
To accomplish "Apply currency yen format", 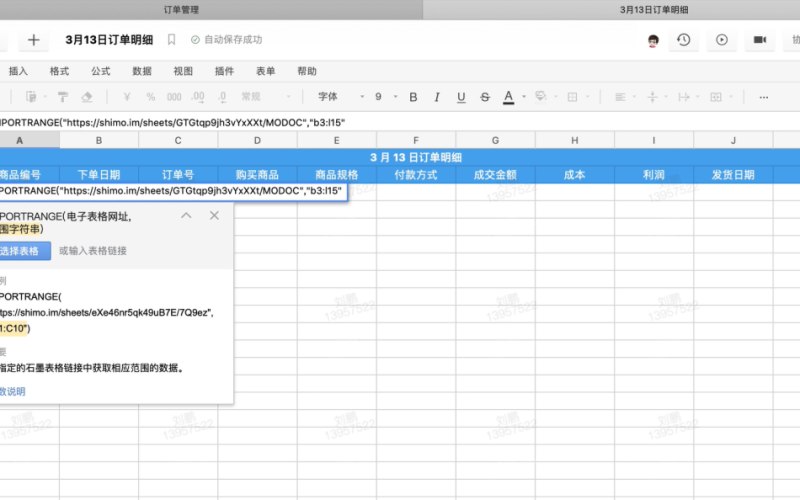I will 127,97.
